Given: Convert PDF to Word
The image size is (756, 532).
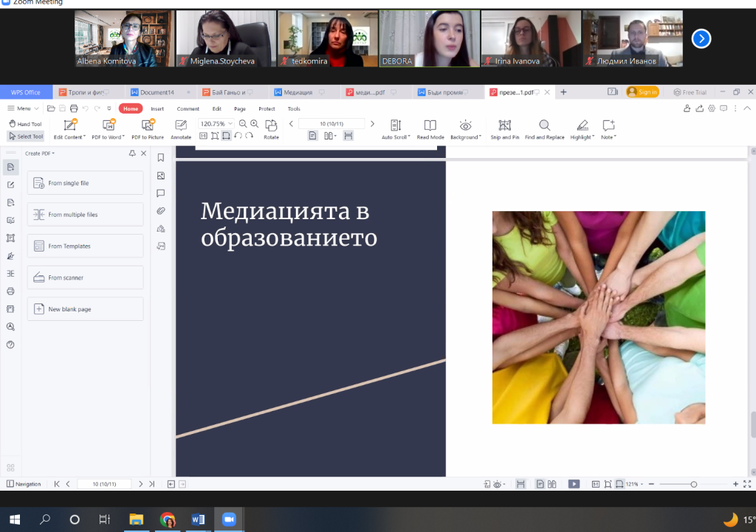Looking at the screenshot, I should [108, 130].
